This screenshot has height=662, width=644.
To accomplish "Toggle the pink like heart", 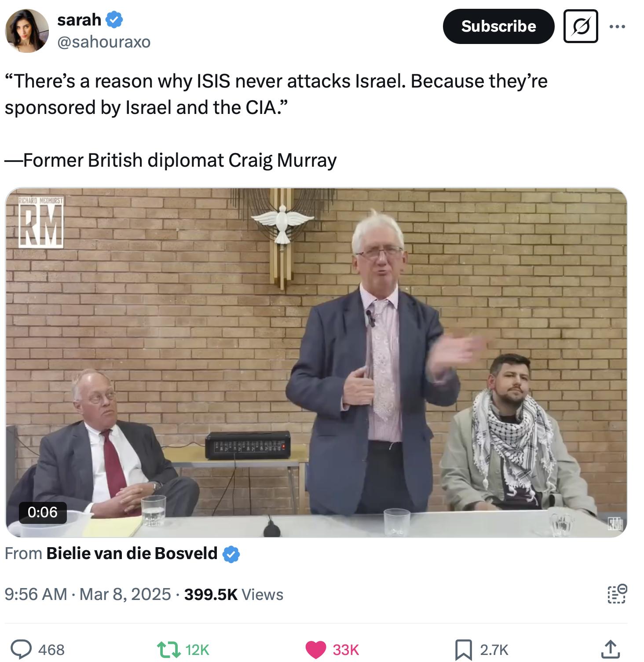I will 315,649.
